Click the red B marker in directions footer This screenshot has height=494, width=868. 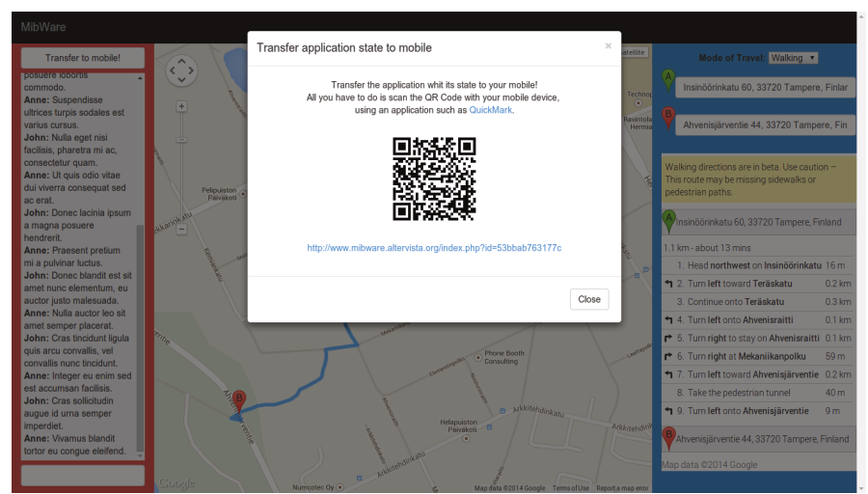click(669, 439)
